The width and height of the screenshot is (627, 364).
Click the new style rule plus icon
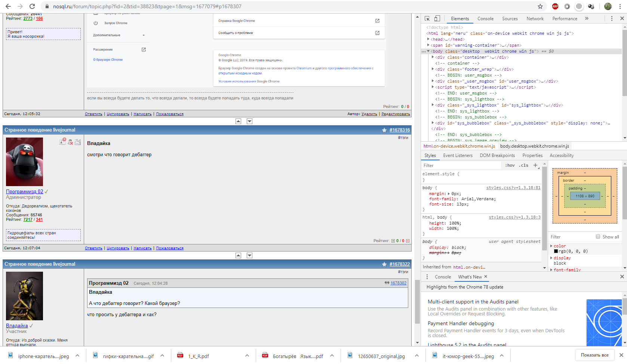point(535,165)
